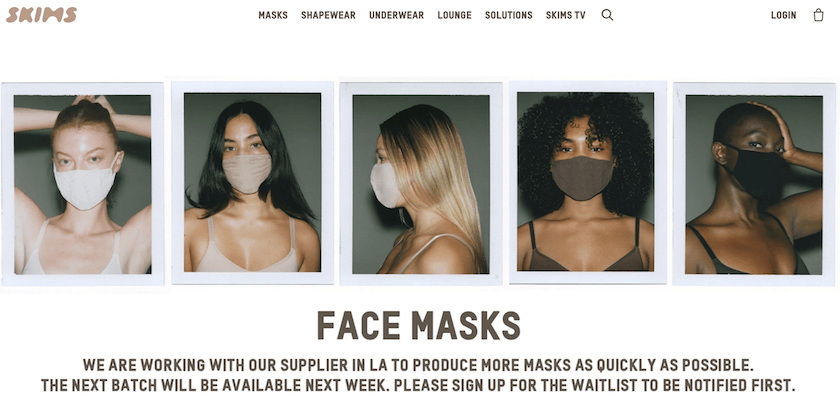Open the shopping bag icon
Viewport: 840px width, 420px height.
[818, 15]
